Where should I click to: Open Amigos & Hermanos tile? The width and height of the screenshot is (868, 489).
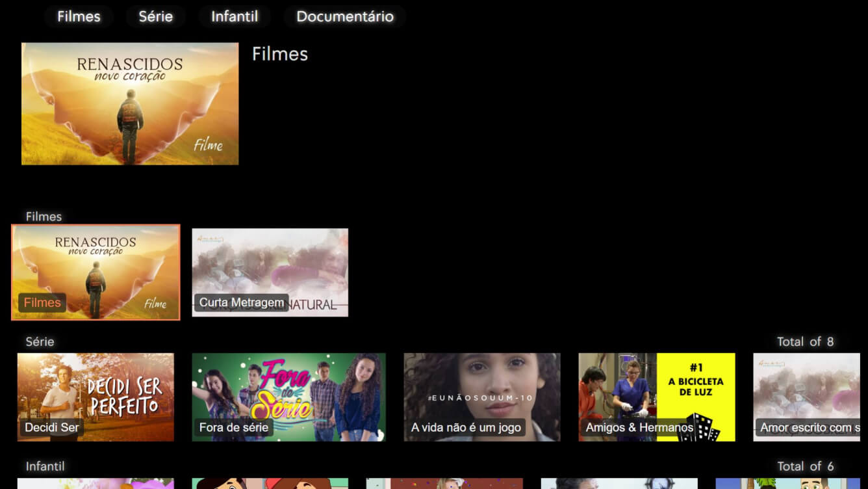click(x=656, y=397)
